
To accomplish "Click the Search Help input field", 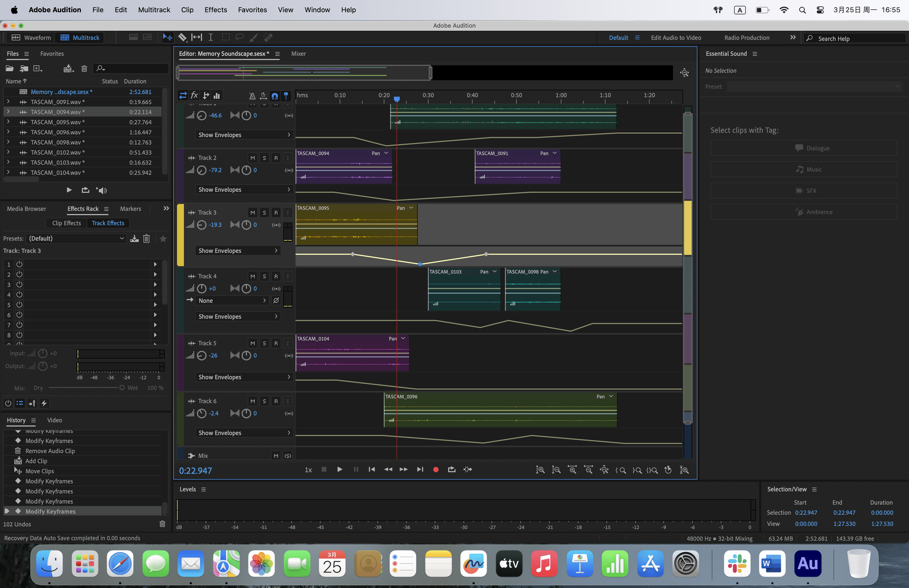I will (855, 38).
